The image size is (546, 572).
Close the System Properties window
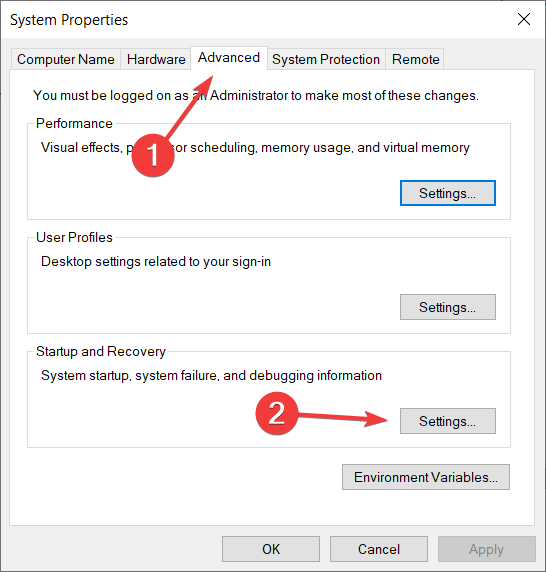[x=524, y=19]
